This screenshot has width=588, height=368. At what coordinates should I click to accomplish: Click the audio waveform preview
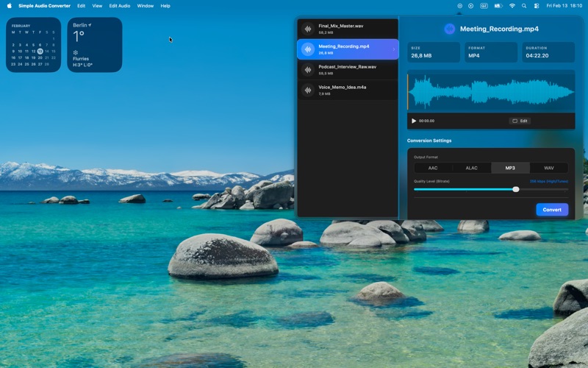491,91
